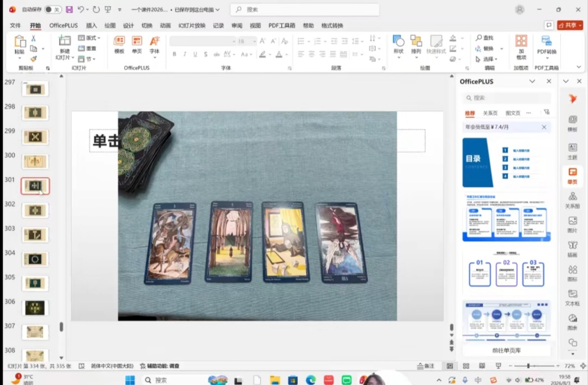The image size is (588, 385).
Task: Switch to slide sorter view icon
Action: coord(466,366)
